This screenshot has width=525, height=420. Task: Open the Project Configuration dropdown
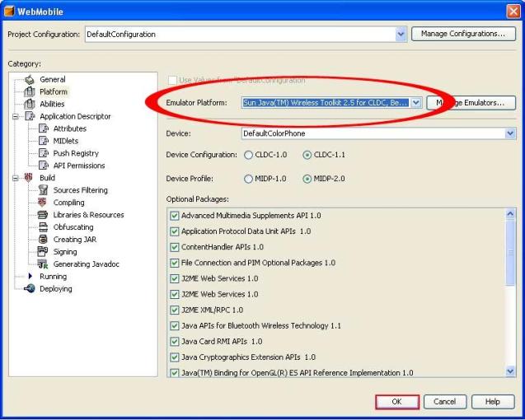(x=401, y=34)
